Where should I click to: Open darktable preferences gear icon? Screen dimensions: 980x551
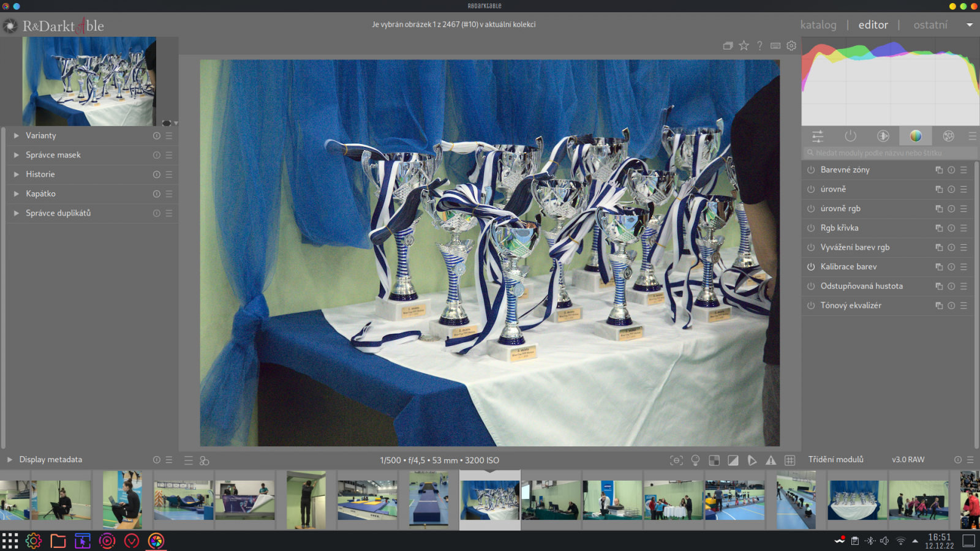pos(791,45)
